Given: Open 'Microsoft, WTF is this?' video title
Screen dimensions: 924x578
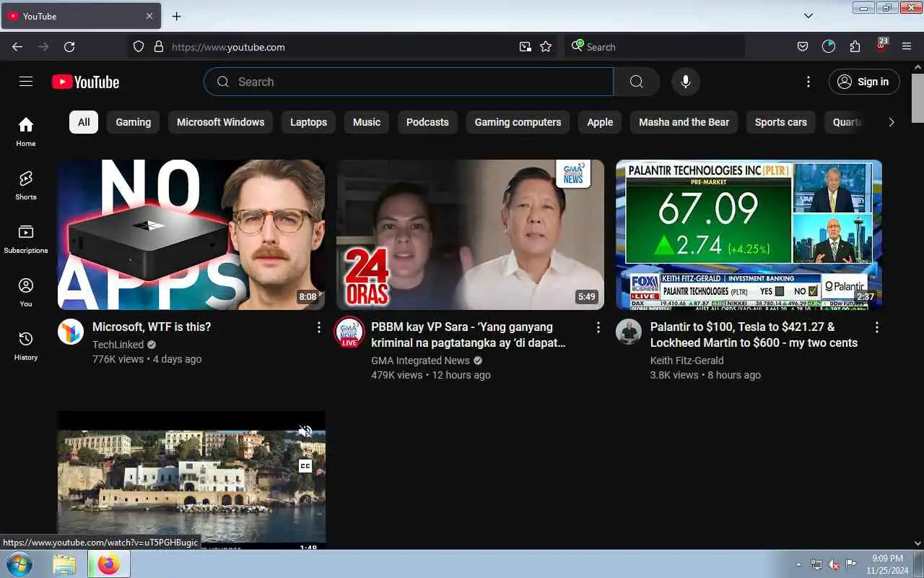Looking at the screenshot, I should (152, 327).
